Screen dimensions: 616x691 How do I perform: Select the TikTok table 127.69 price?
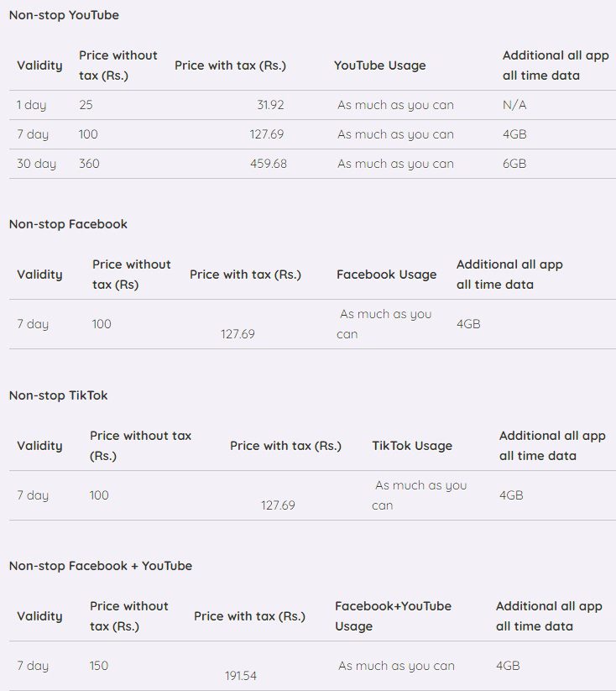tap(278, 505)
